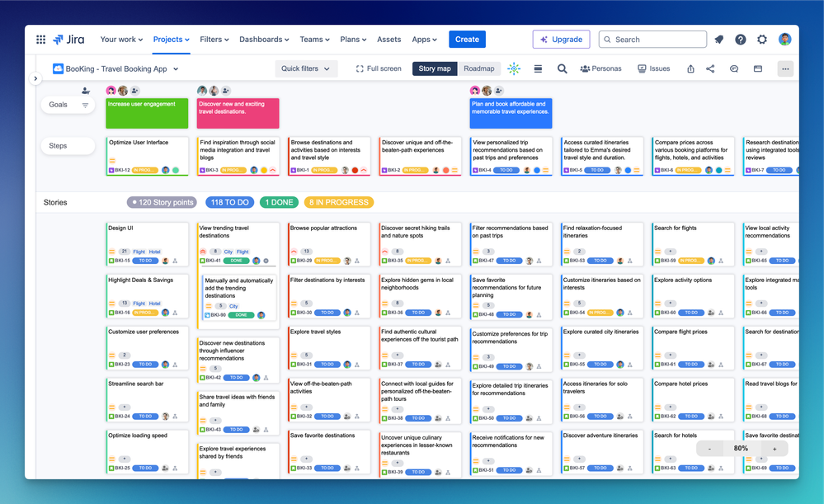This screenshot has width=824, height=504.
Task: Click the zoom out minus button
Action: pyautogui.click(x=709, y=448)
